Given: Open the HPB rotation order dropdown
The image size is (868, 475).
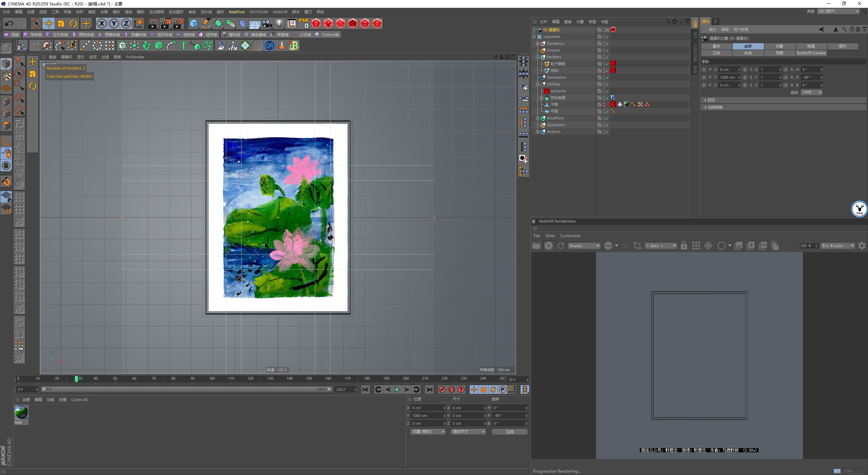Looking at the screenshot, I should (811, 92).
